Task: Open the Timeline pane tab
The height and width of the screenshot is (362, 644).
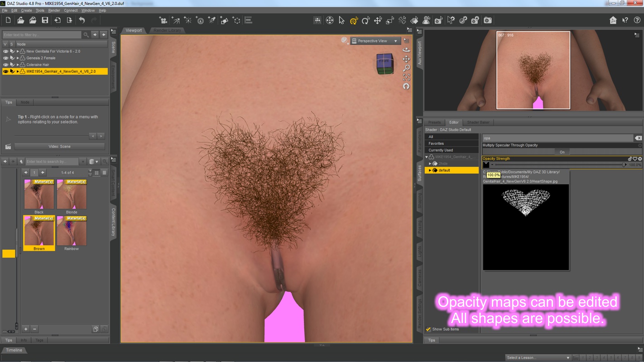Action: tap(14, 350)
